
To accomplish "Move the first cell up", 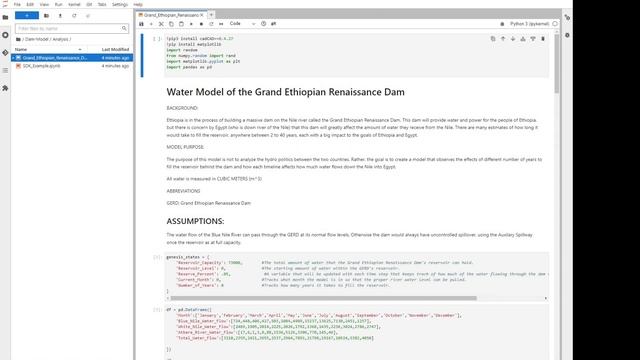I will point(503,39).
